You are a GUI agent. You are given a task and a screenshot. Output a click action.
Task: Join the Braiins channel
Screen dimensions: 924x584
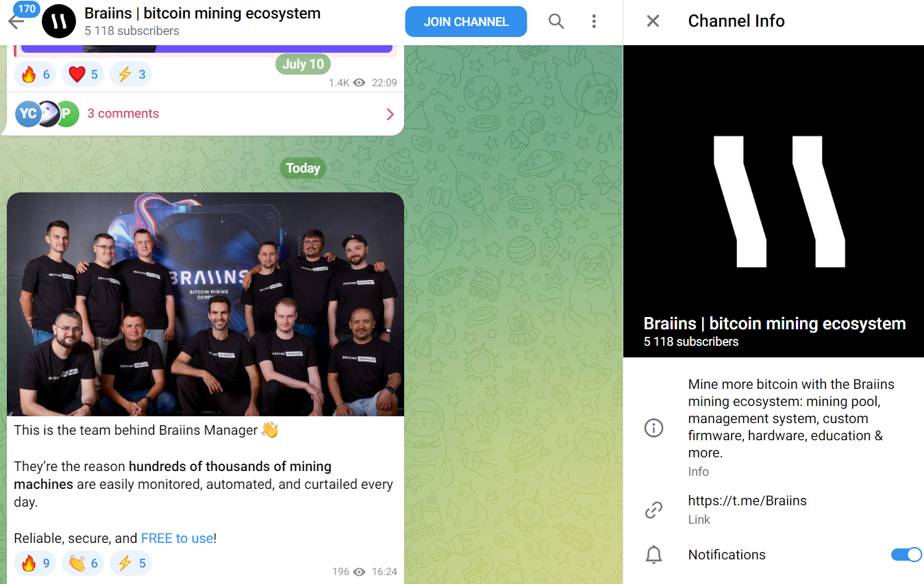point(466,21)
